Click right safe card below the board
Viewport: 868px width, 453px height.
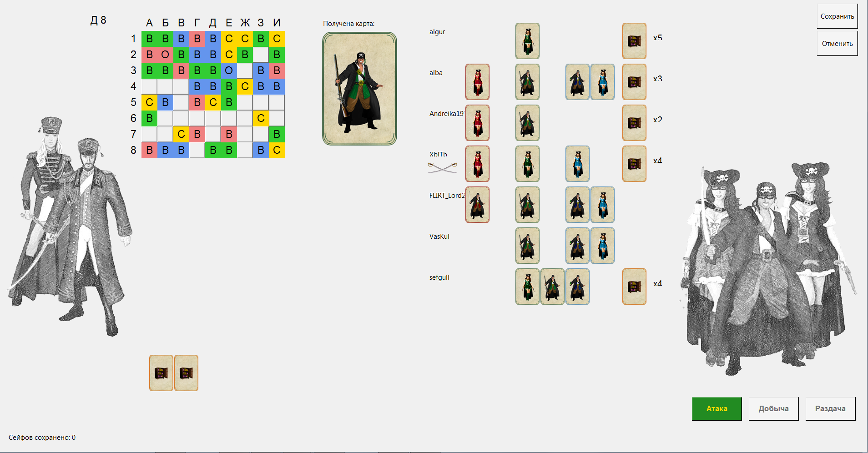point(186,373)
